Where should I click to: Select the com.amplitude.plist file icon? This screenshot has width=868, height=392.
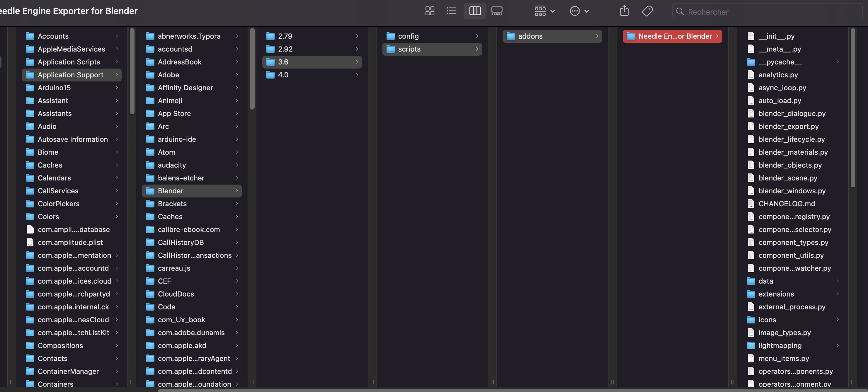click(30, 242)
